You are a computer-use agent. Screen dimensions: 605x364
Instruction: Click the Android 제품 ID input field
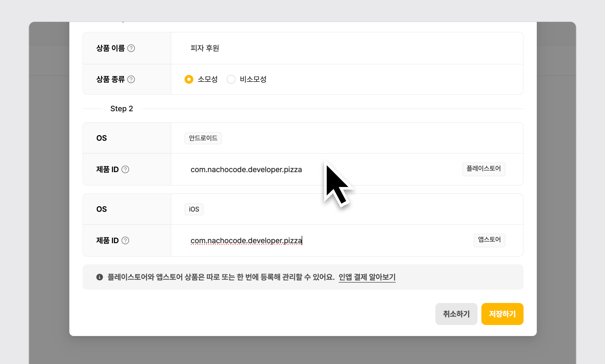point(246,170)
